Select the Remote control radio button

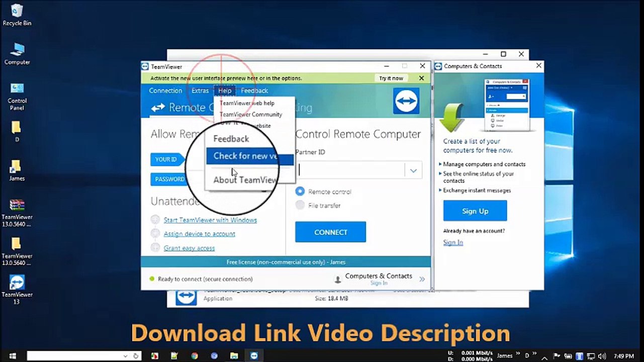[x=300, y=191]
